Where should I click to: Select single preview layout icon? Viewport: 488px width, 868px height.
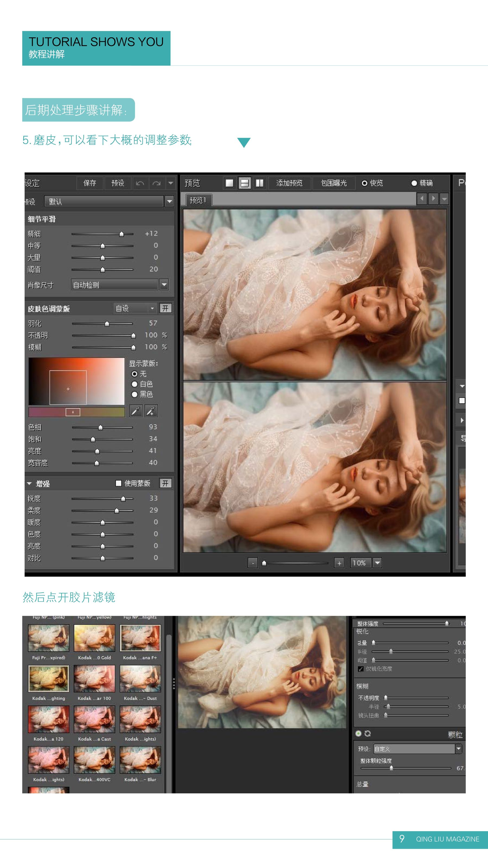[229, 183]
